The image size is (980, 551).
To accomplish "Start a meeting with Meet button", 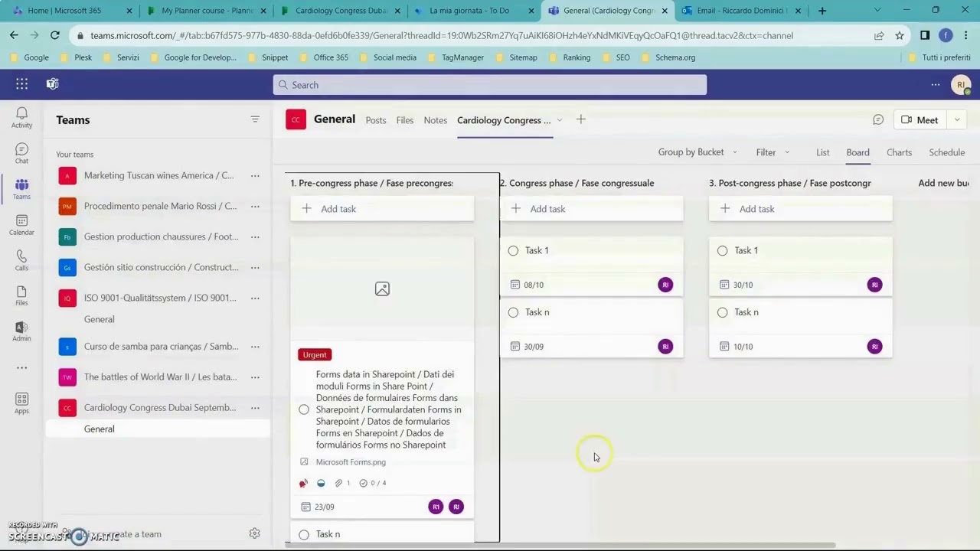I will click(x=920, y=119).
